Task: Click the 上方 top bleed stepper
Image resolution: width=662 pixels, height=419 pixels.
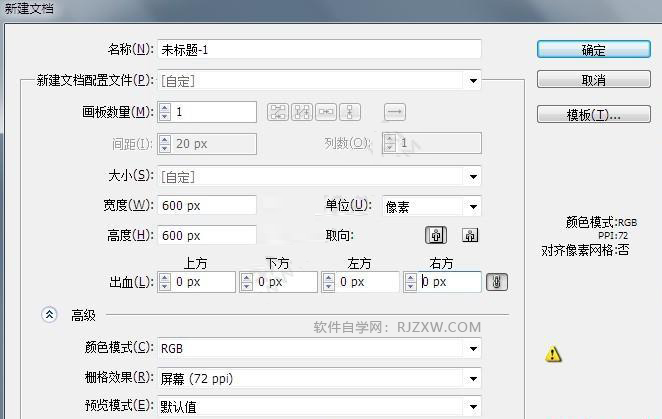Action: (x=165, y=282)
